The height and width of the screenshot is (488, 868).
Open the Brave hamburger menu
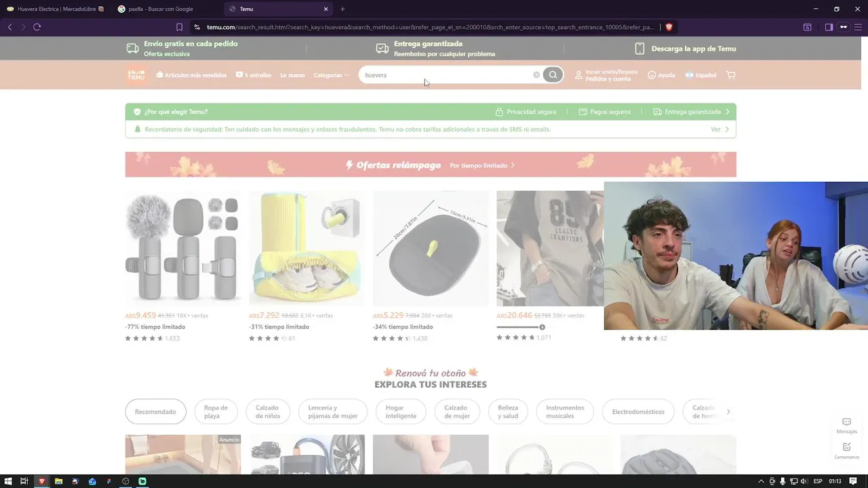(859, 27)
